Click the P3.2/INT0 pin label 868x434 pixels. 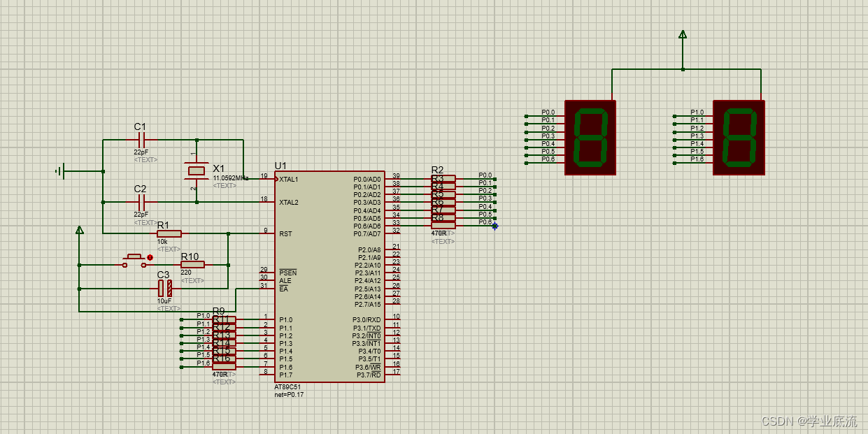(x=367, y=335)
